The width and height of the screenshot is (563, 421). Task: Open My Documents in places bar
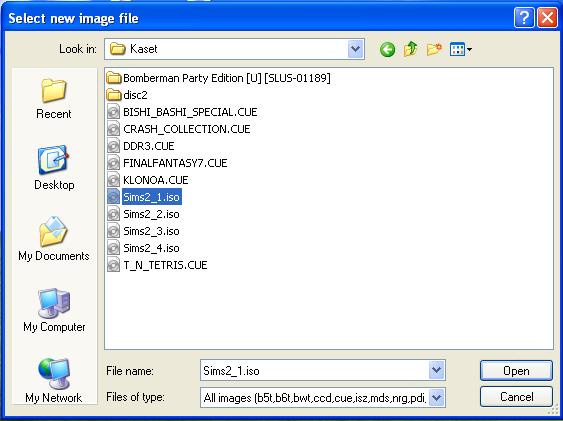54,239
